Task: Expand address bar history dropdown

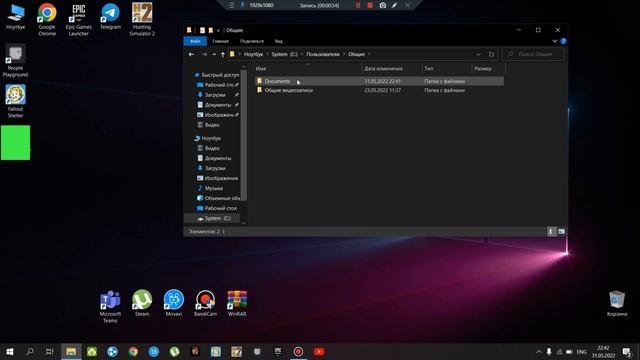Action: [x=478, y=54]
